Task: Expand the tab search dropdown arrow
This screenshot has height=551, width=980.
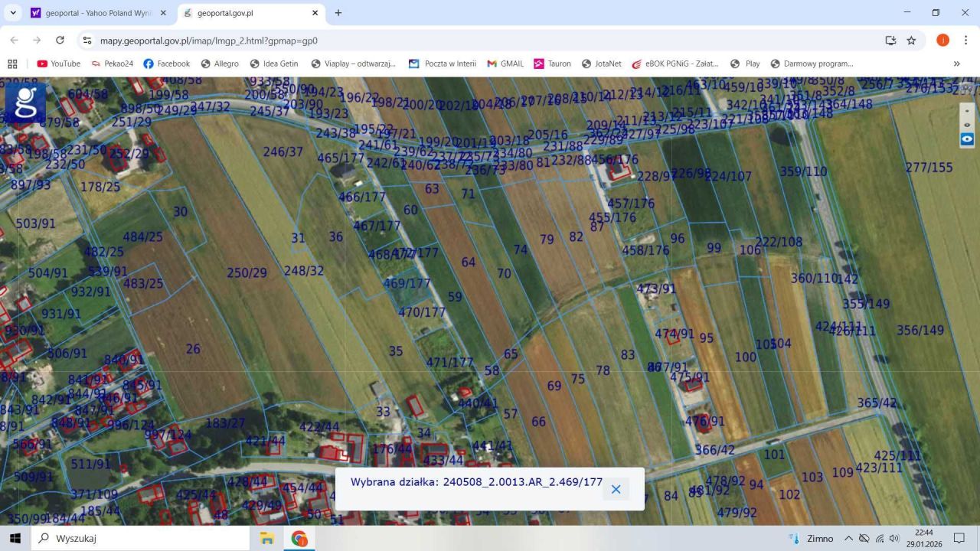Action: click(x=13, y=13)
